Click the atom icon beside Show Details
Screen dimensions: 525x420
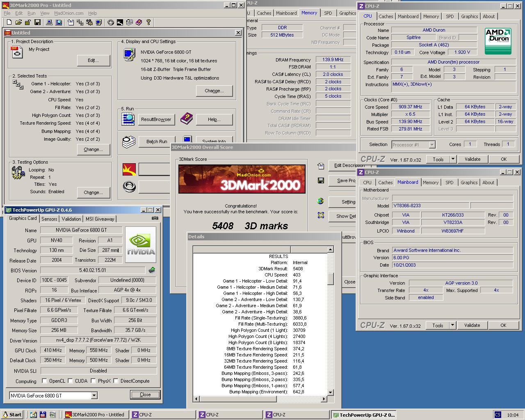pos(321,215)
